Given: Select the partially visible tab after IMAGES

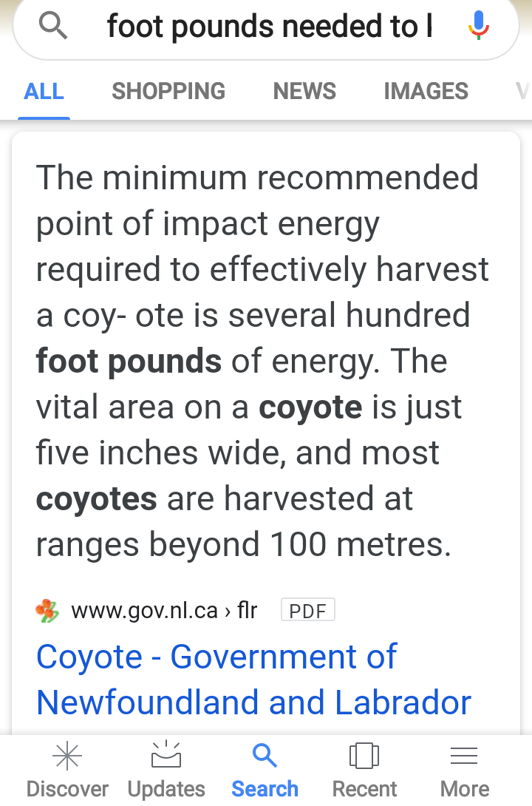Looking at the screenshot, I should point(523,92).
